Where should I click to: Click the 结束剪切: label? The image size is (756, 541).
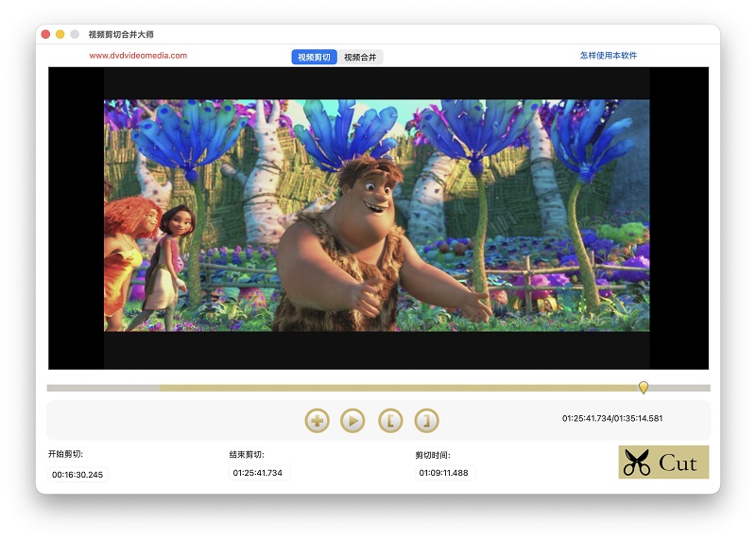(x=247, y=454)
